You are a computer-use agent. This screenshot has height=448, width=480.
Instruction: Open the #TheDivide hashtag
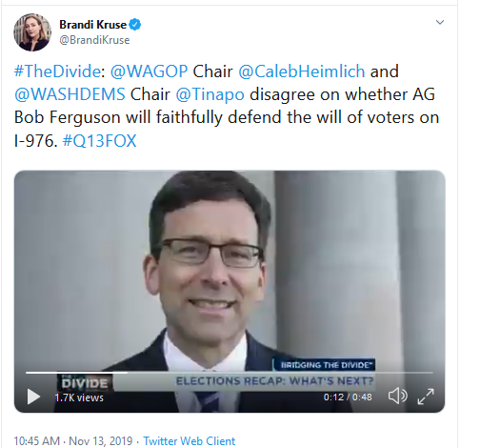pyautogui.click(x=57, y=71)
